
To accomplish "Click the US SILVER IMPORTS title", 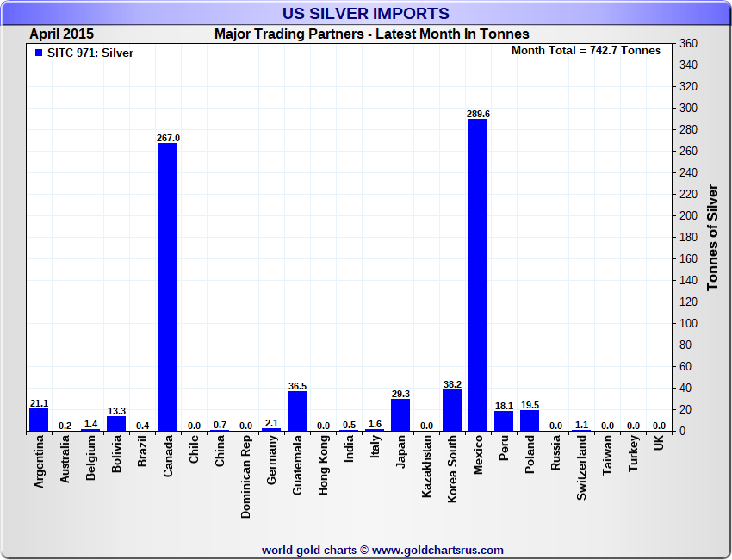I will click(x=366, y=13).
